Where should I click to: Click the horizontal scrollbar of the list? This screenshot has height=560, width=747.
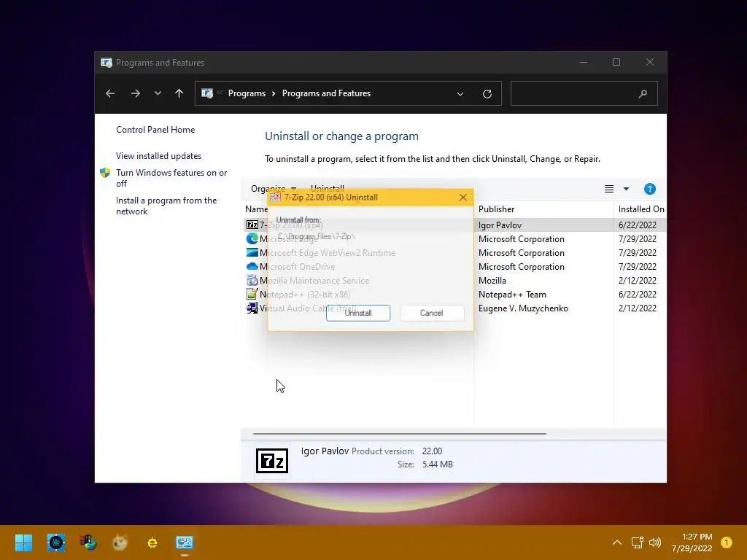click(399, 434)
